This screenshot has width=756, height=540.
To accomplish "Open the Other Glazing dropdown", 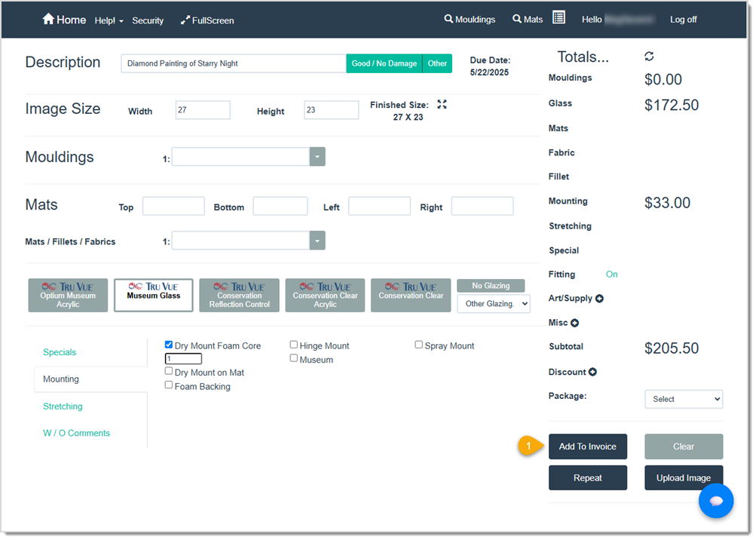I will pos(493,303).
